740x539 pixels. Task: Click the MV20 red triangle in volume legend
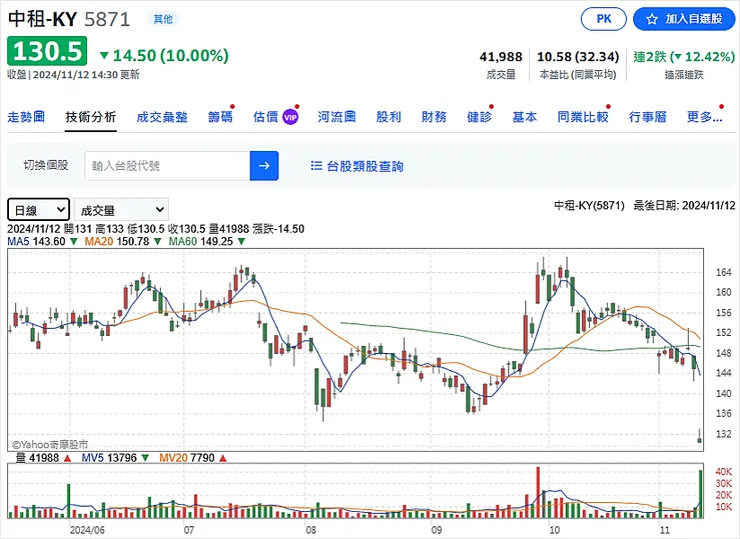pyautogui.click(x=222, y=458)
